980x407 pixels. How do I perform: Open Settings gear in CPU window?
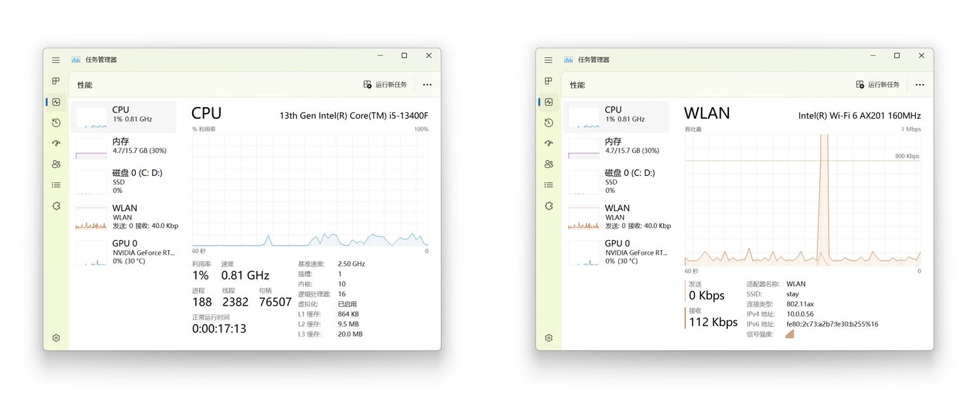pyautogui.click(x=56, y=338)
